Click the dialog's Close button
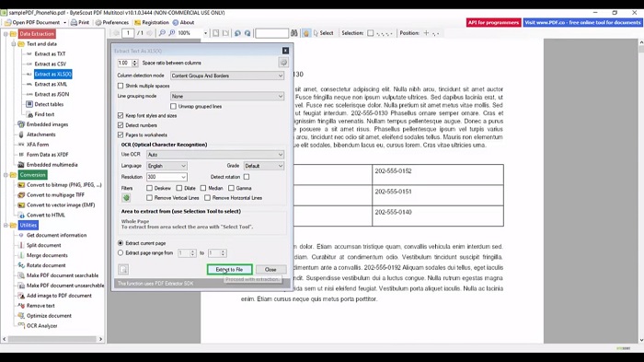Screen dimensions: 644x362 coord(270,270)
